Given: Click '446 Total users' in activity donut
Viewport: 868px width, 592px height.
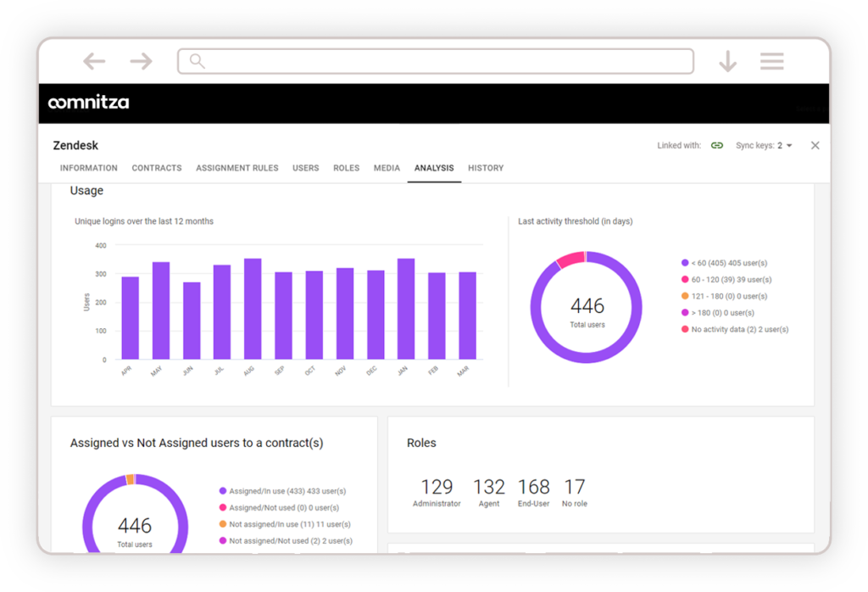Looking at the screenshot, I should coord(587,312).
